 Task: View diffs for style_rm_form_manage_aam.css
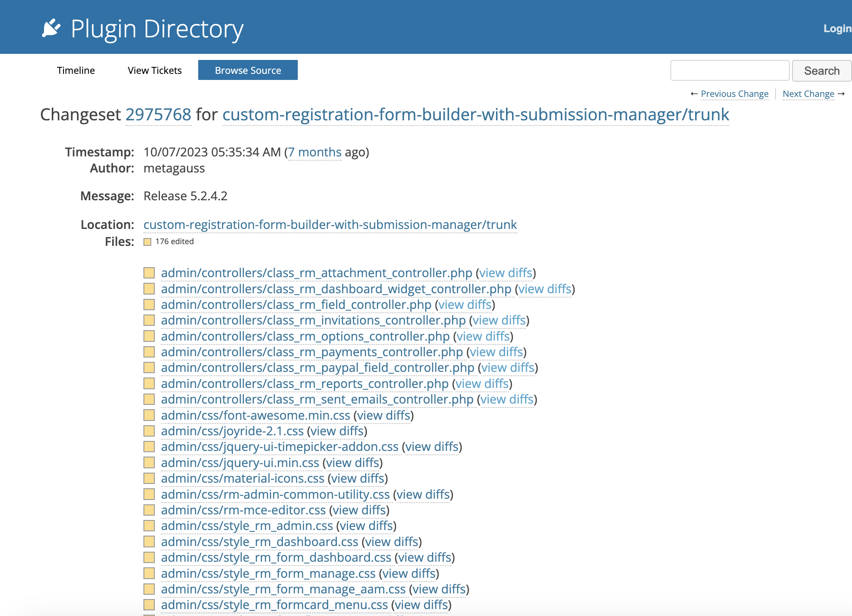coord(439,589)
